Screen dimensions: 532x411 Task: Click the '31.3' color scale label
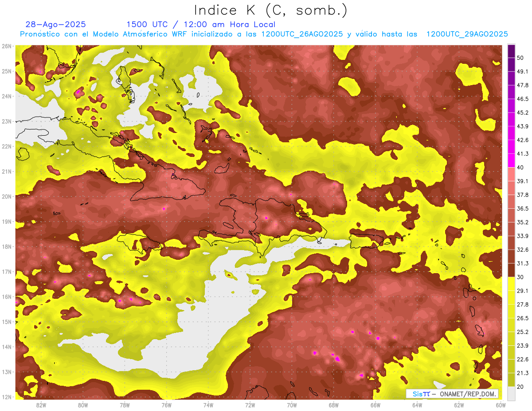(x=523, y=263)
